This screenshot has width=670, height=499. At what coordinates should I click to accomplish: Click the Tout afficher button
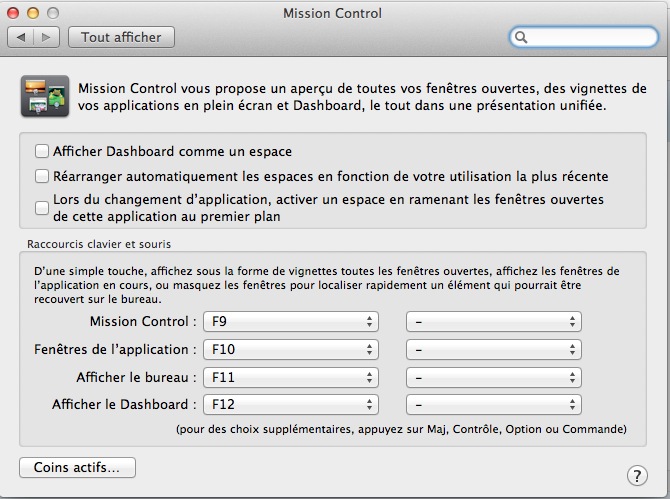coord(121,37)
